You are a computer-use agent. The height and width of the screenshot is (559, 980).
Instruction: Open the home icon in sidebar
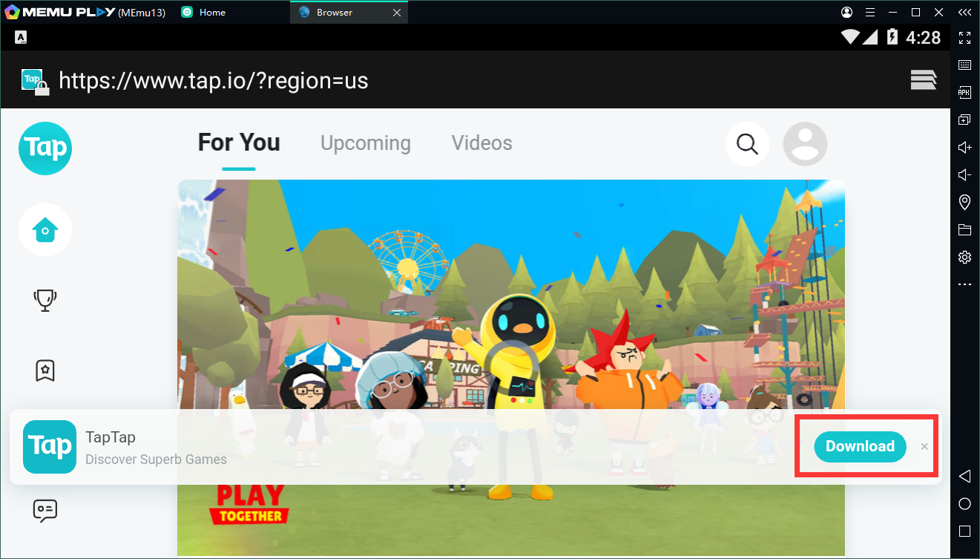(x=45, y=230)
